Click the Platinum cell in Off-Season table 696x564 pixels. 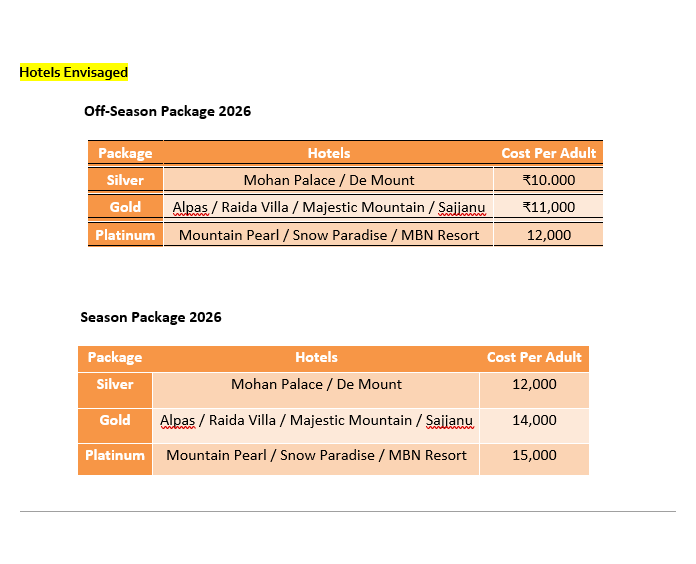click(x=125, y=235)
